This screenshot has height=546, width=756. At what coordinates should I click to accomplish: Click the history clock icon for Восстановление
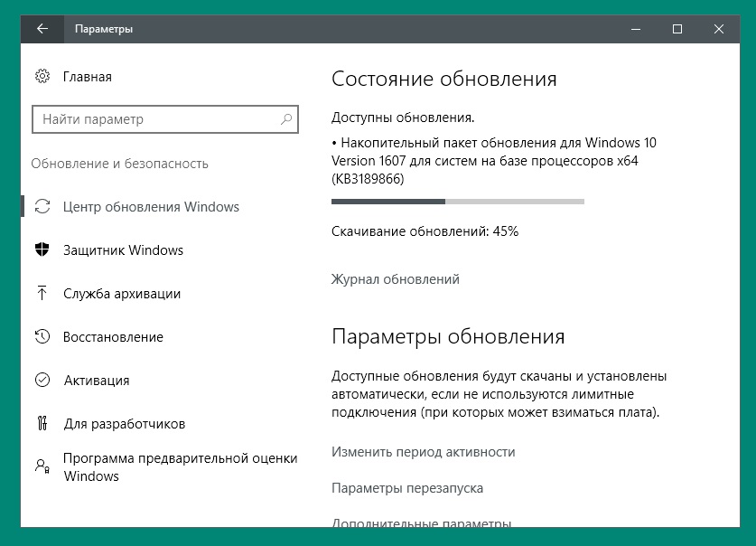pyautogui.click(x=42, y=336)
